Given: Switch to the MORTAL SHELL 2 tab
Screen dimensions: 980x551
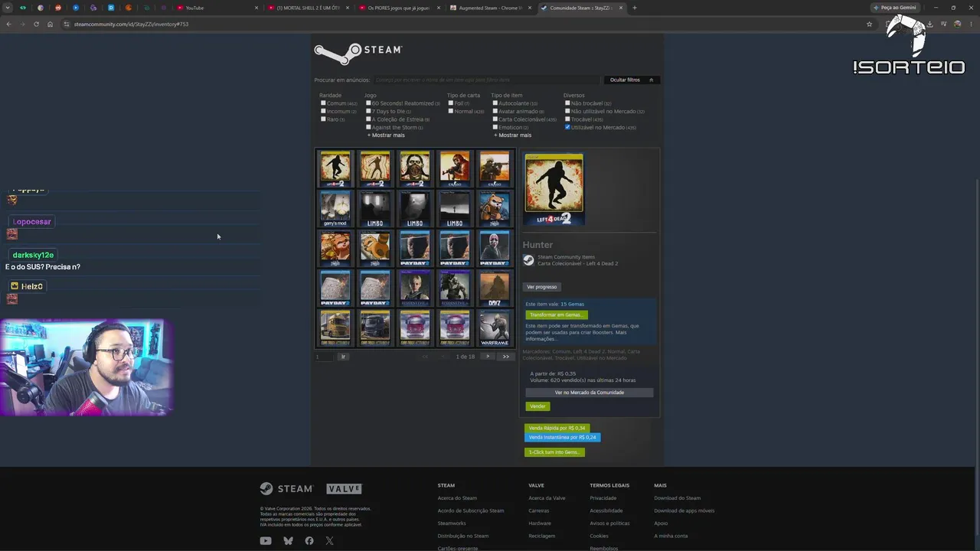Looking at the screenshot, I should pos(310,8).
